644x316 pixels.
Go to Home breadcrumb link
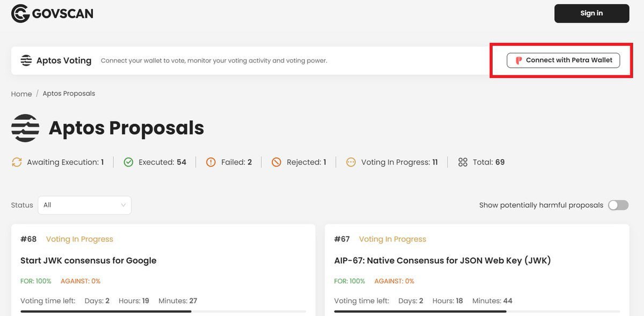point(21,94)
